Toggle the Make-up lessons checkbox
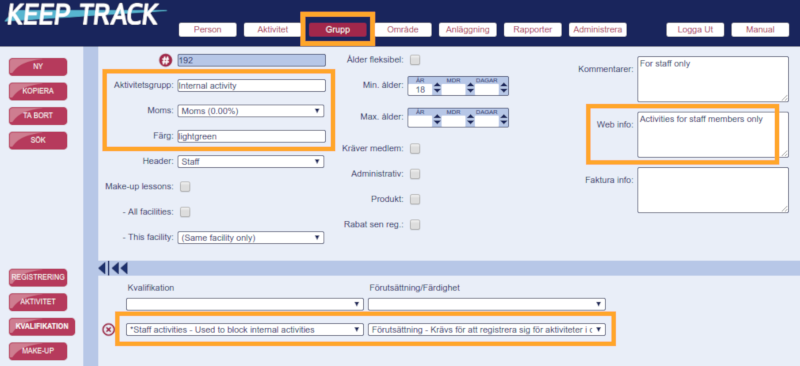 coord(185,187)
